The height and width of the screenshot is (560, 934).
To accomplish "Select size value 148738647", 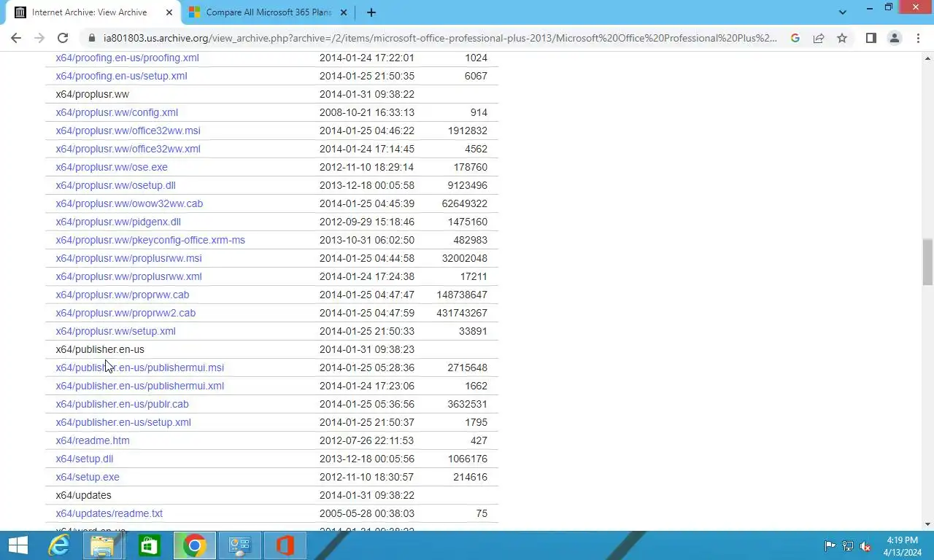I will click(x=462, y=295).
